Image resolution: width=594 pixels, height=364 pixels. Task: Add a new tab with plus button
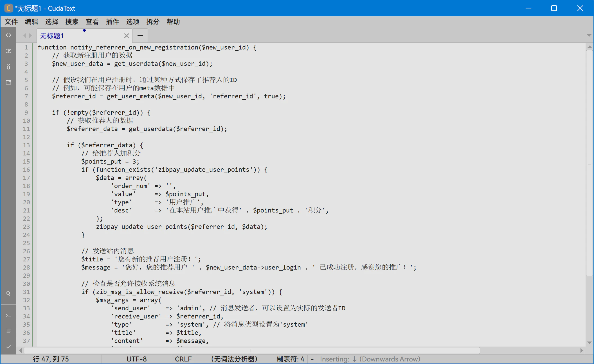[x=140, y=35]
